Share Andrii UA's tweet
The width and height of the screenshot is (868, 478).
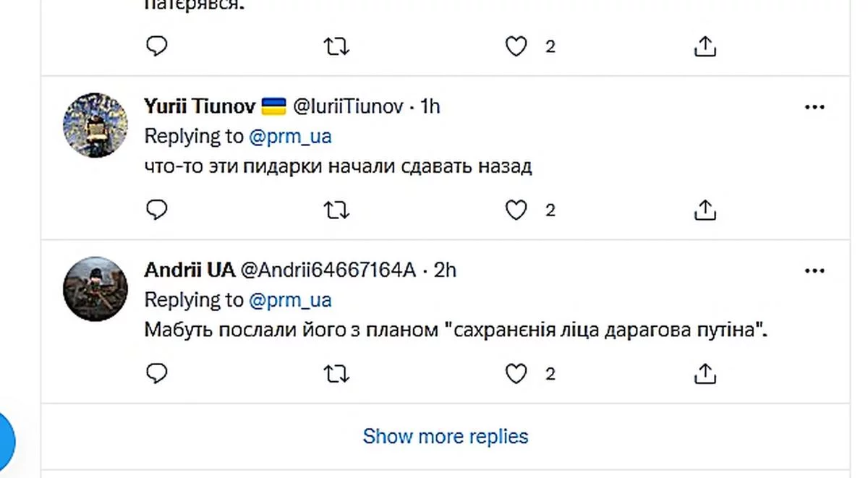705,374
